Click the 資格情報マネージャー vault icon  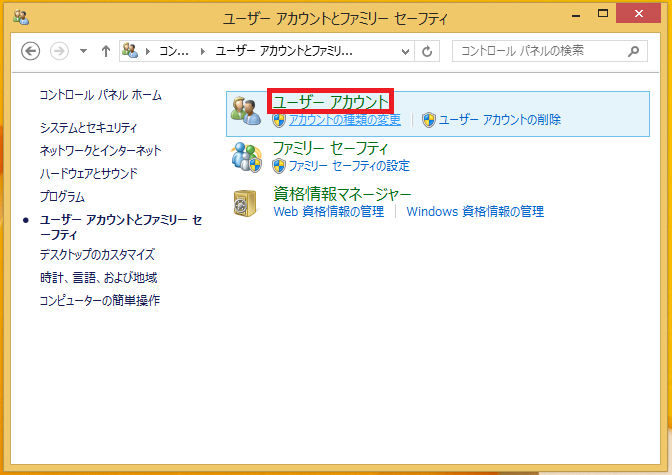[245, 203]
